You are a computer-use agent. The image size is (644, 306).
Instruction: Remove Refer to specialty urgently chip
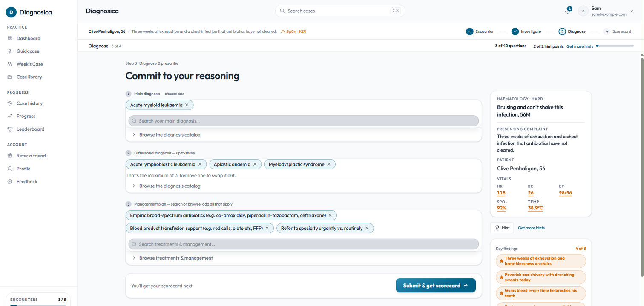pos(367,228)
